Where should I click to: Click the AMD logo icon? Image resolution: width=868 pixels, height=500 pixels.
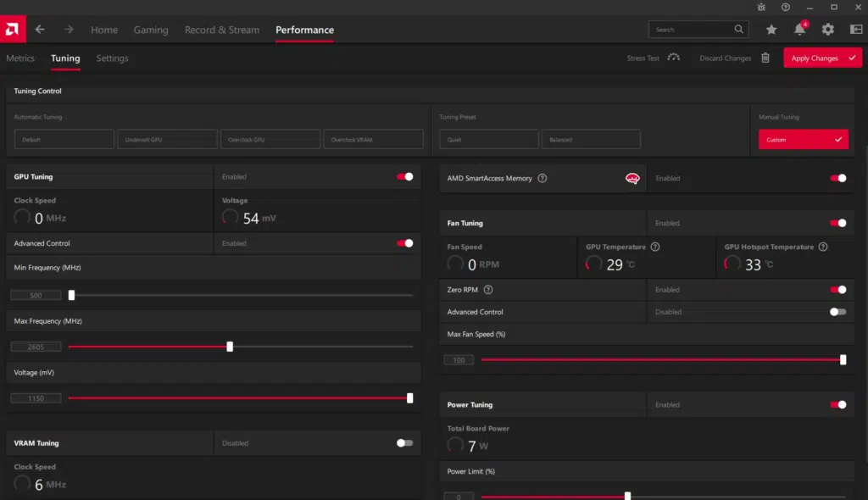coord(12,30)
